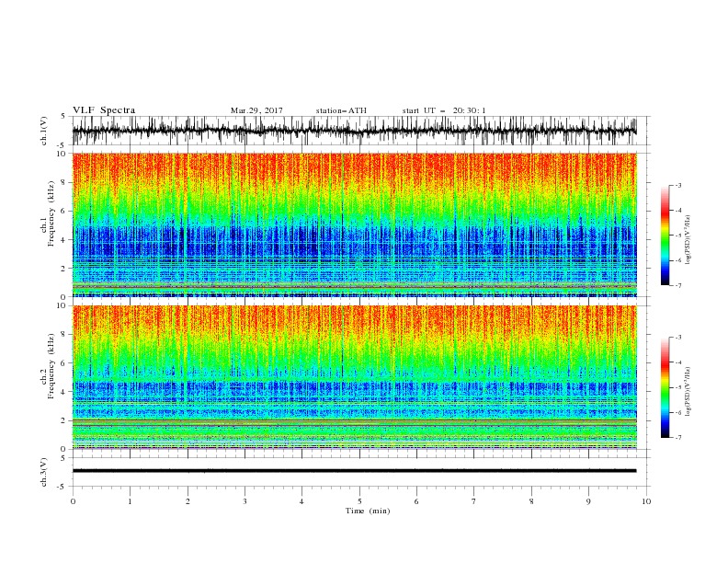Click the "6" kHz tick of ch.1 spectrogram
This screenshot has height=563, width=728.
pyautogui.click(x=63, y=211)
